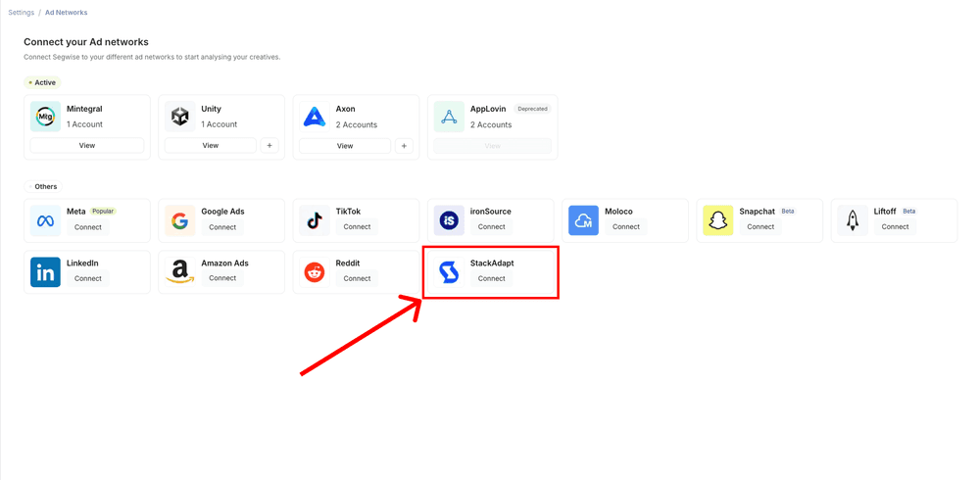Viewport: 980px width, 480px height.
Task: Click the Beta badge next to Snapchat
Action: tap(788, 212)
